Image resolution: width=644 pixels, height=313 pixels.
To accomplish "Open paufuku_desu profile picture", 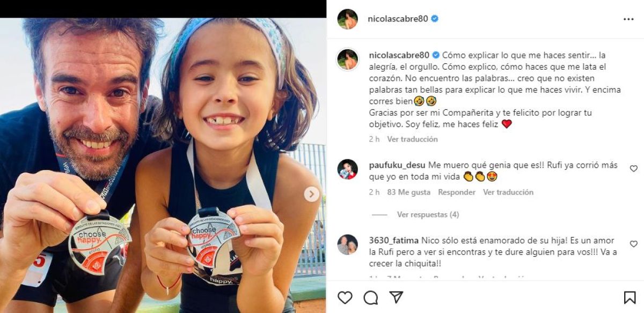I will tap(347, 169).
